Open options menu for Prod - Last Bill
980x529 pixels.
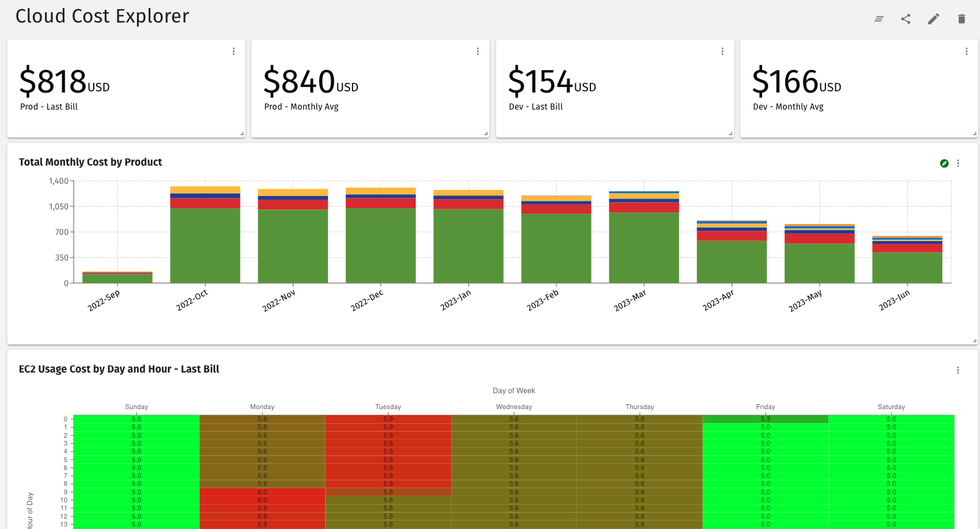coord(234,51)
